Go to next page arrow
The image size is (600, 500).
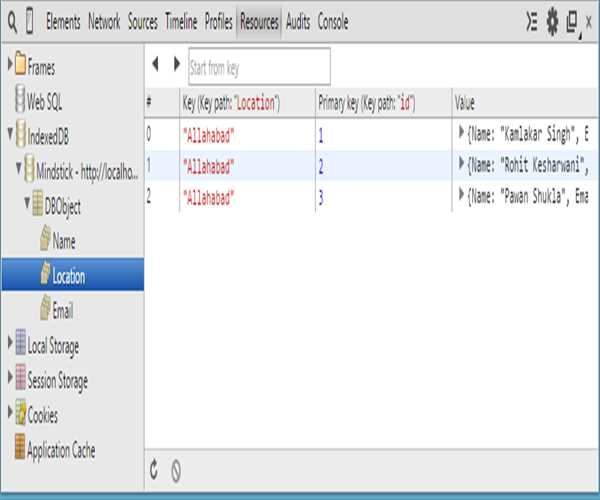[176, 64]
